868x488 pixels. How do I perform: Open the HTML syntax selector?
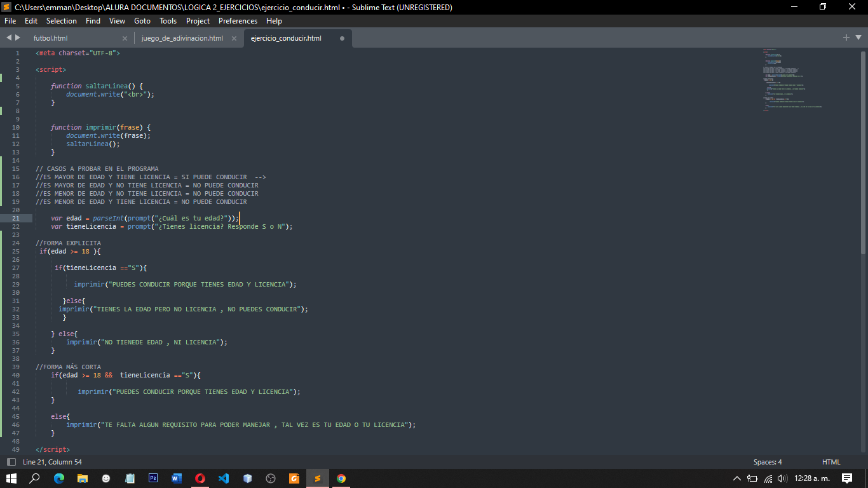[831, 462]
